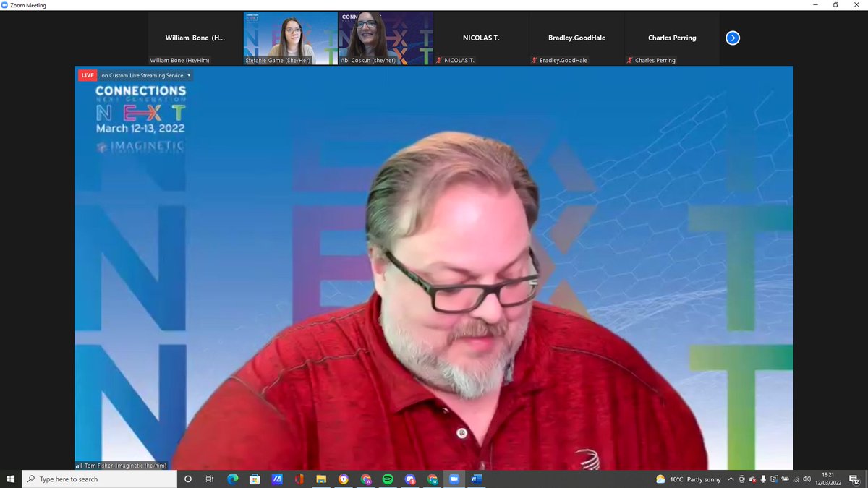Open Spotify from the taskbar

(x=388, y=479)
